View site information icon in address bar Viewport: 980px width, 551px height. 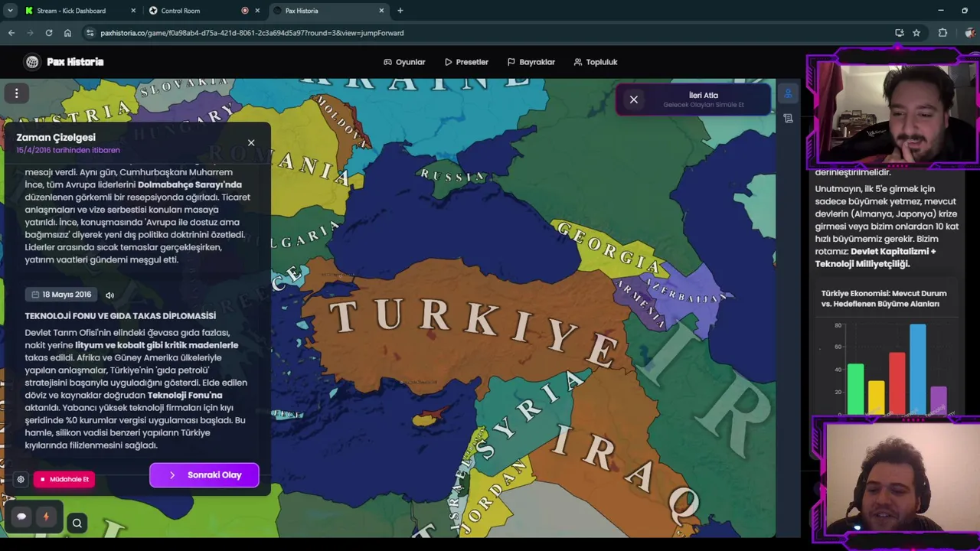[x=90, y=33]
